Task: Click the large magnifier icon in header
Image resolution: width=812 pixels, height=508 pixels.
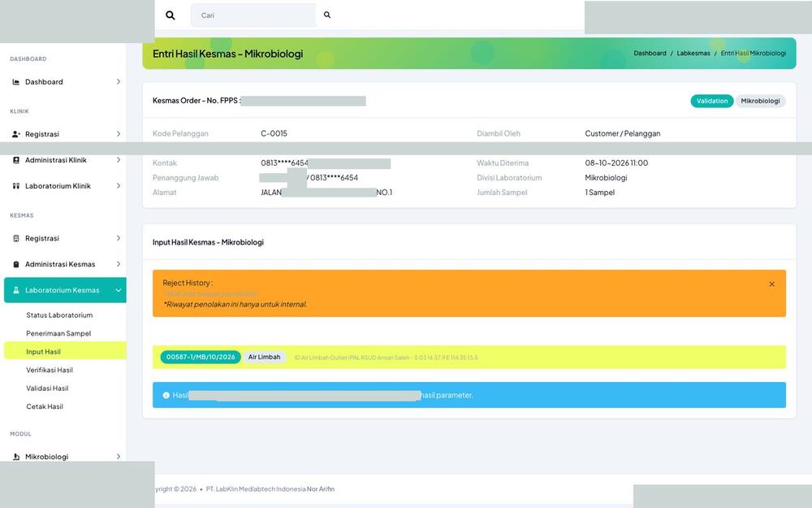Action: coord(170,15)
